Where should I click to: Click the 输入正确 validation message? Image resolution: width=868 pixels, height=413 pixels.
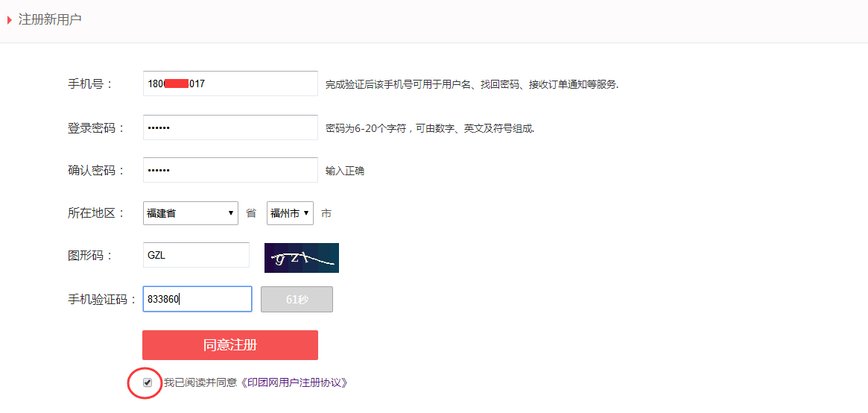(x=344, y=171)
